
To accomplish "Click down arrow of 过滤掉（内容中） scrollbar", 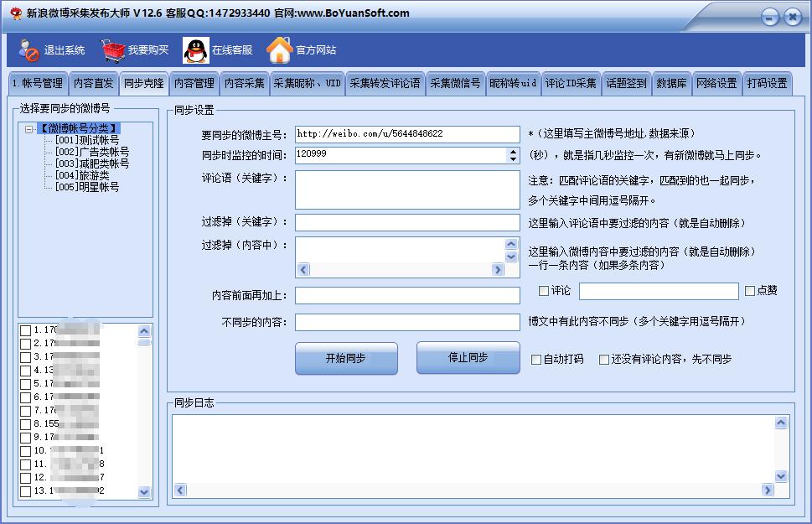I will point(511,257).
